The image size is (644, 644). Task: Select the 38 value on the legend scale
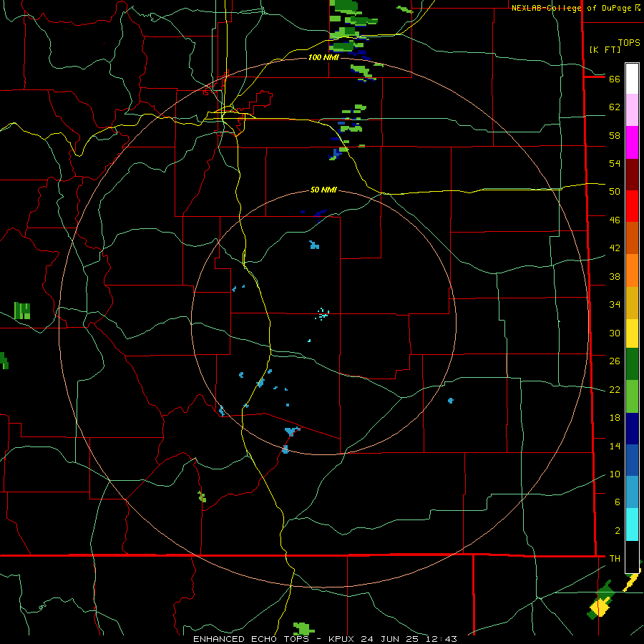[615, 276]
